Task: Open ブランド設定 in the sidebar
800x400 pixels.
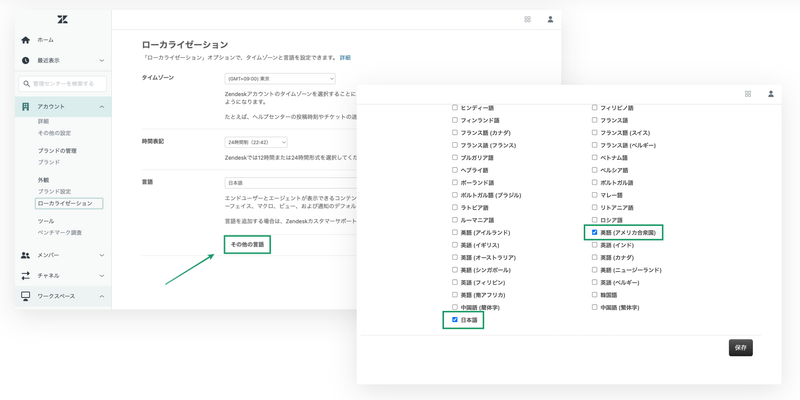Action: point(54,191)
